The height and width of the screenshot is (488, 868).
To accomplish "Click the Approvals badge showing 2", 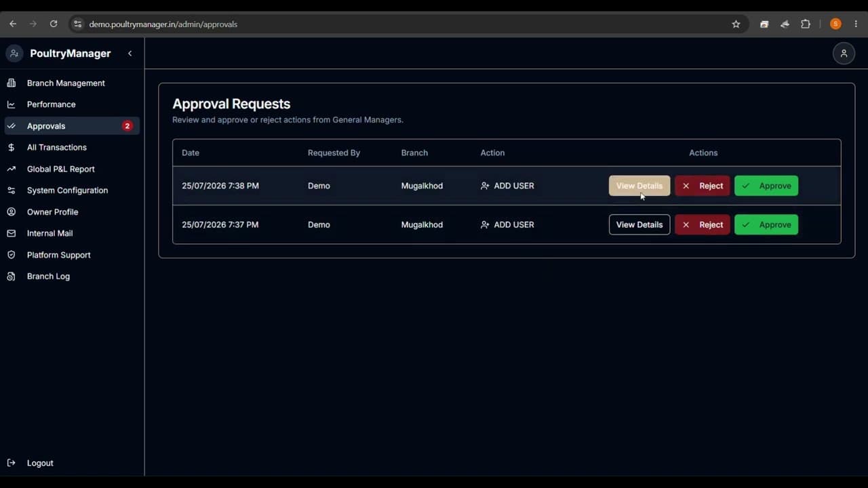I will tap(127, 126).
